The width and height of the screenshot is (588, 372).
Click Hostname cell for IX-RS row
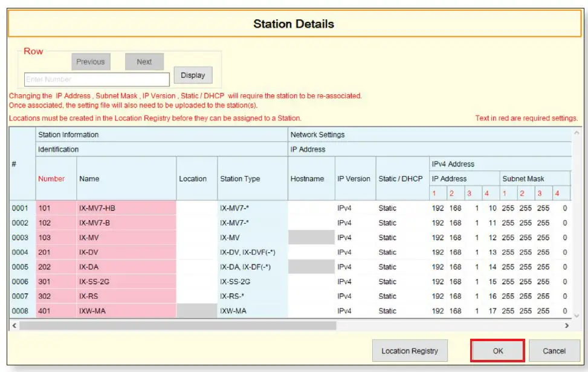(x=311, y=296)
